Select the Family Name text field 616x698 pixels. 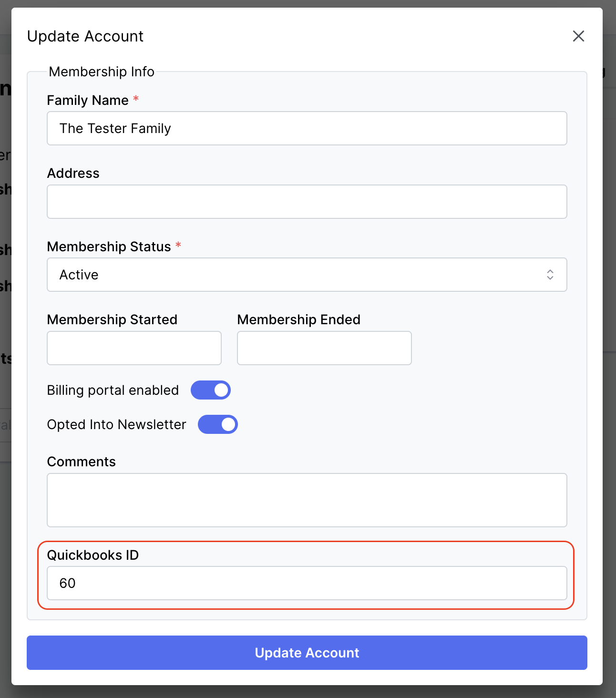[x=307, y=128]
